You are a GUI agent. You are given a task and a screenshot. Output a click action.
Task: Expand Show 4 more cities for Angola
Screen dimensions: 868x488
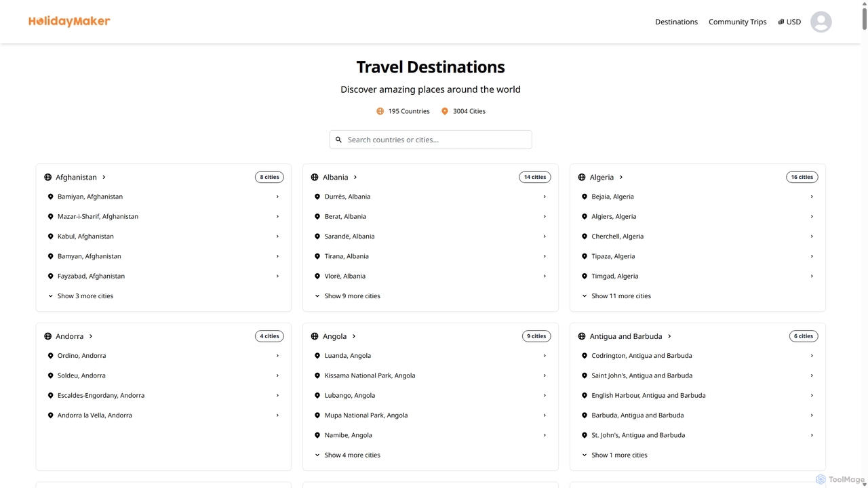[x=347, y=455]
